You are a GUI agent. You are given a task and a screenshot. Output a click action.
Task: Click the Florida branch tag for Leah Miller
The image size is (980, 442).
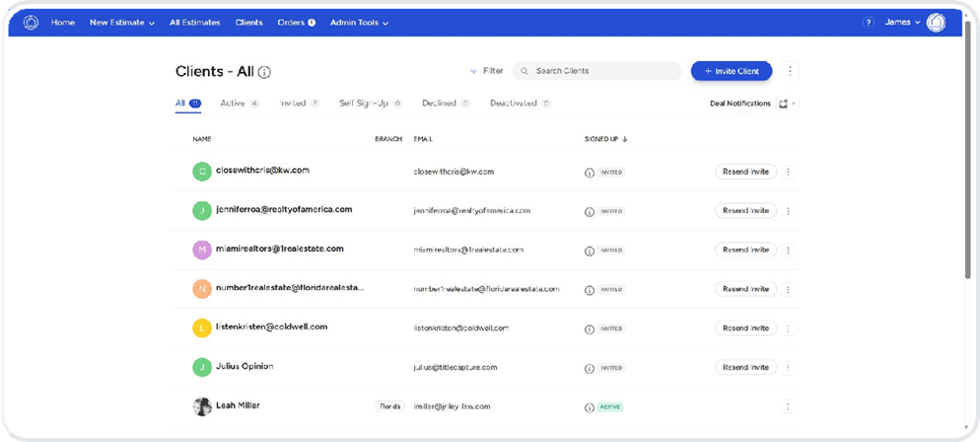(x=389, y=406)
